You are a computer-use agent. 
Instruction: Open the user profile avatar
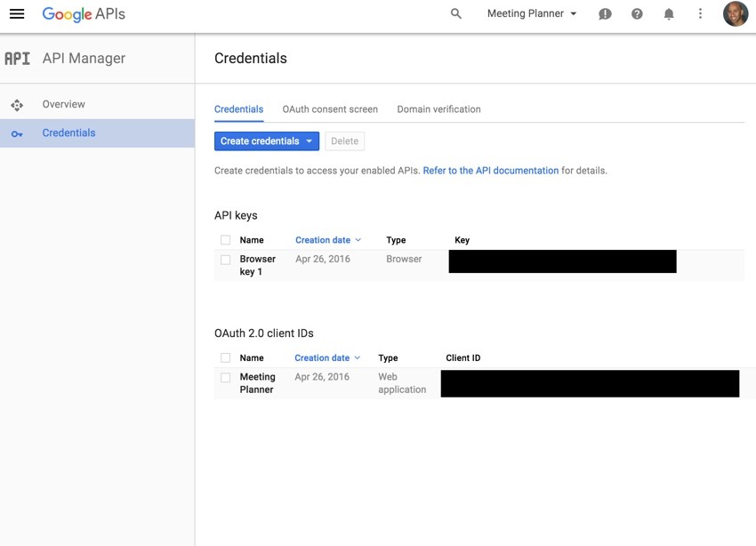736,13
